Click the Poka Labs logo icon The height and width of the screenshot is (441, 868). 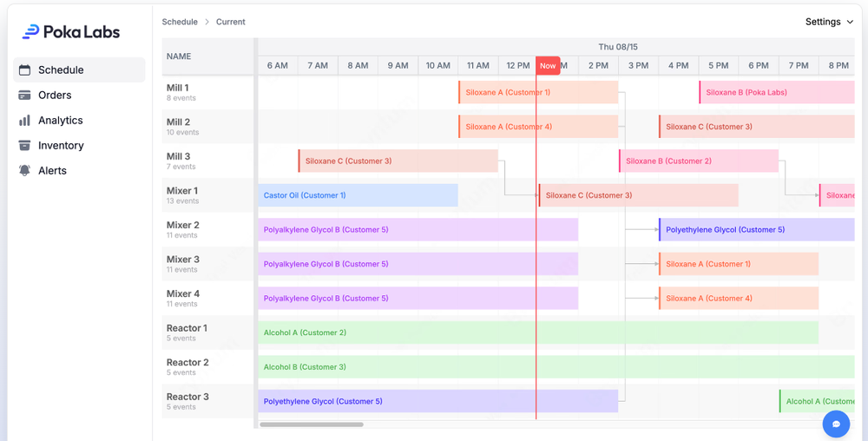[x=30, y=32]
